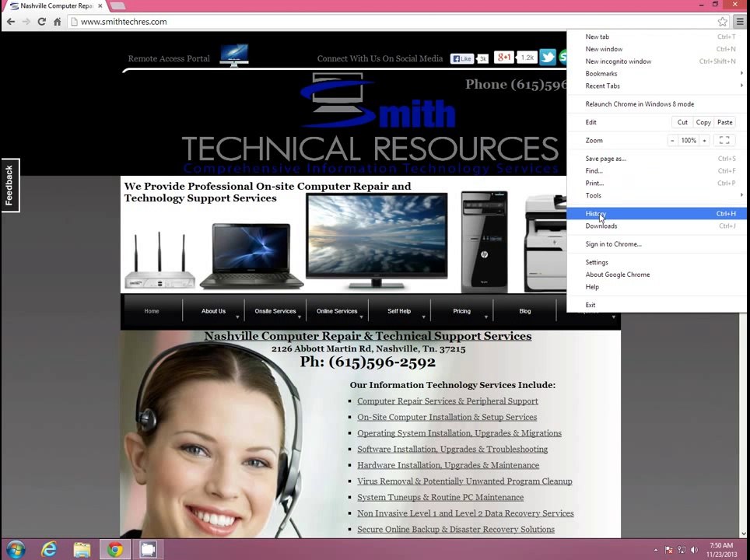
Task: Select New window in Chrome menu
Action: [x=657, y=49]
